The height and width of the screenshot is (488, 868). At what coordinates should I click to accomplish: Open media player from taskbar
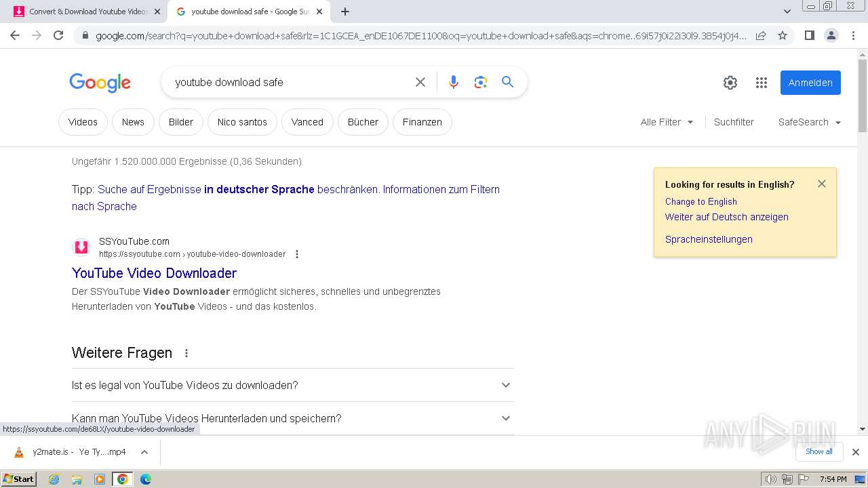(x=100, y=479)
